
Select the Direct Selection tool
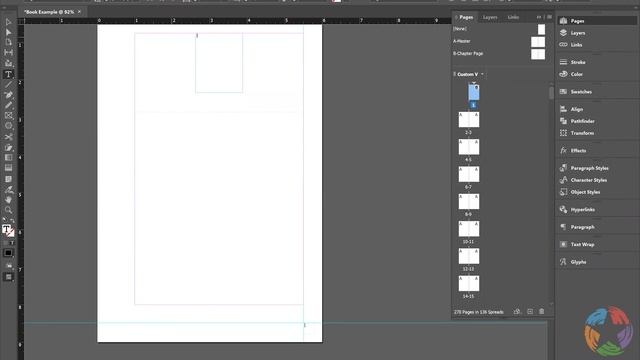click(8, 32)
